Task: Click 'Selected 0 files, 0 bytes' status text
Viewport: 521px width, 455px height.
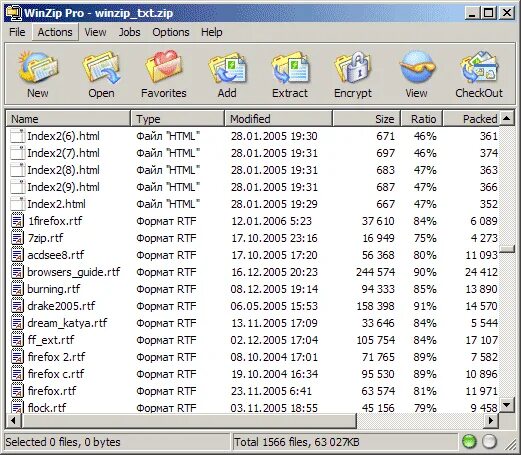Action: pos(63,442)
